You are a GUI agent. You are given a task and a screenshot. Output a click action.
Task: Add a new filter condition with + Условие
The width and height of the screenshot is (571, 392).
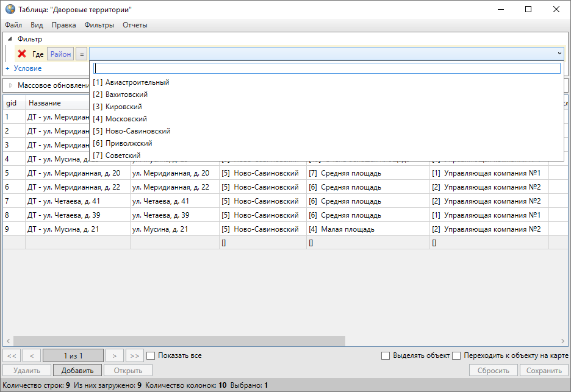pyautogui.click(x=24, y=68)
